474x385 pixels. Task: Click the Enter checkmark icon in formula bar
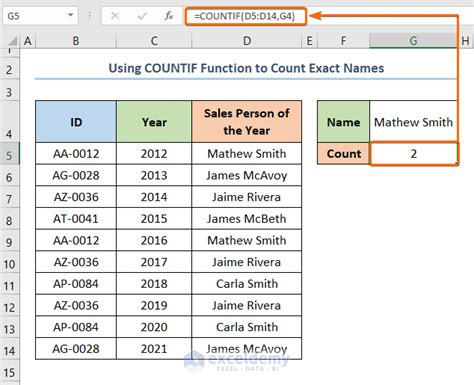142,16
